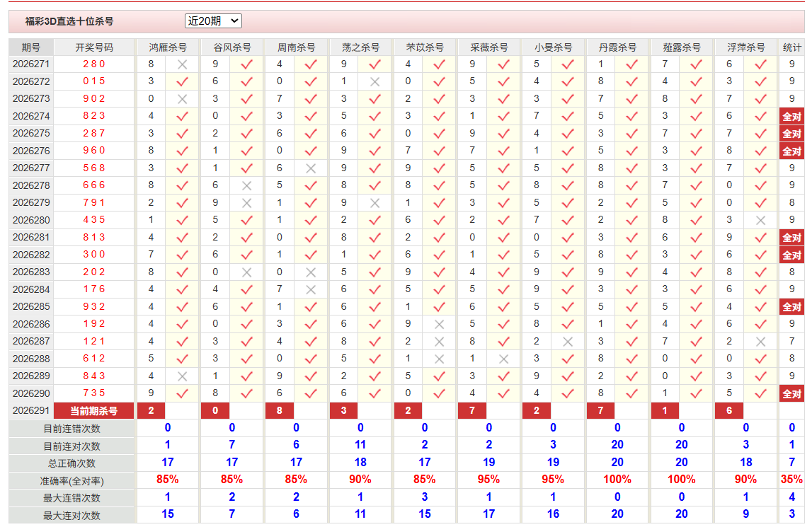Click the 全对 badge in row 2026290
The image size is (812, 527).
click(x=791, y=394)
